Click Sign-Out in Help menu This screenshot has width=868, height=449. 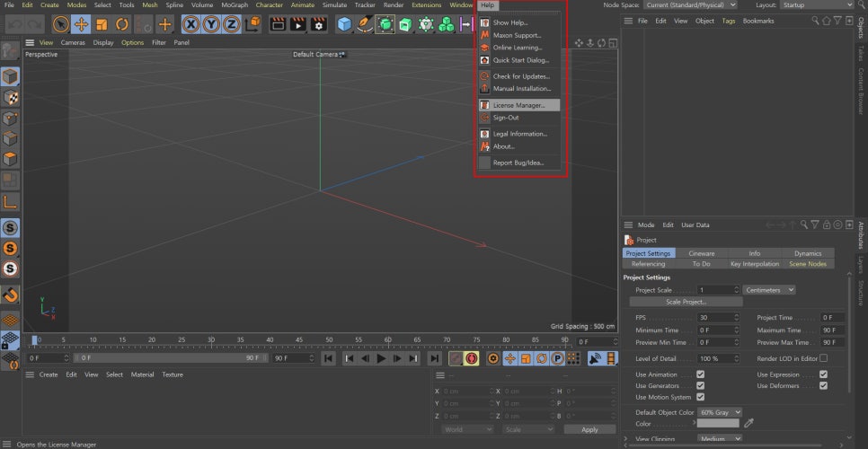(519, 118)
